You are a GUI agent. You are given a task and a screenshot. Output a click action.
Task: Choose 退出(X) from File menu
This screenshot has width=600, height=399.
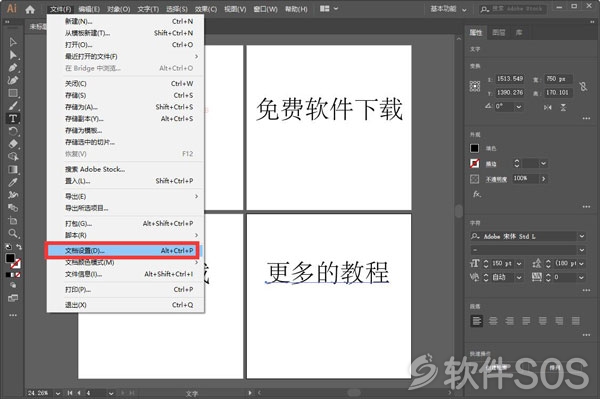126,305
